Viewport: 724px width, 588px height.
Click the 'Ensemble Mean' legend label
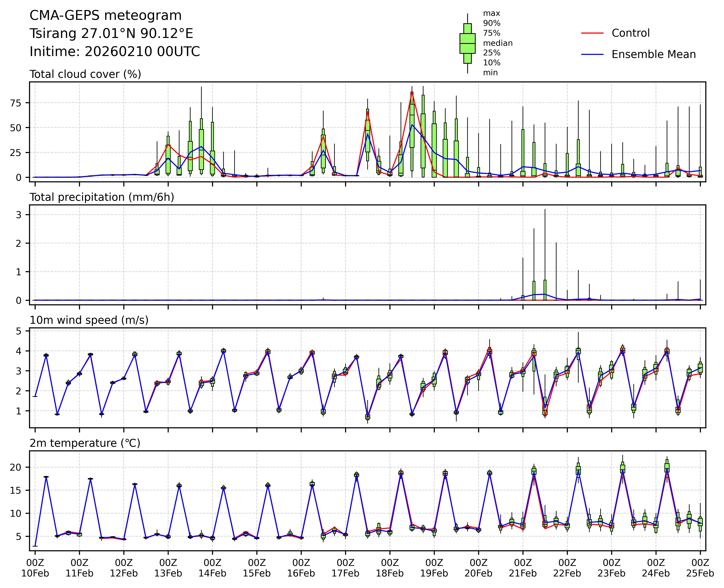[653, 54]
